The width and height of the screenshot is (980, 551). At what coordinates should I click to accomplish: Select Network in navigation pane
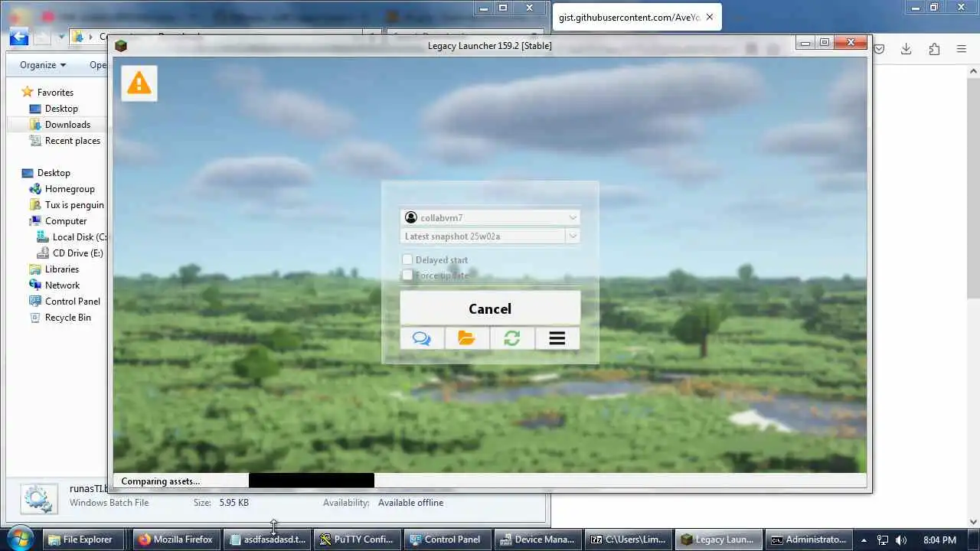coord(62,285)
